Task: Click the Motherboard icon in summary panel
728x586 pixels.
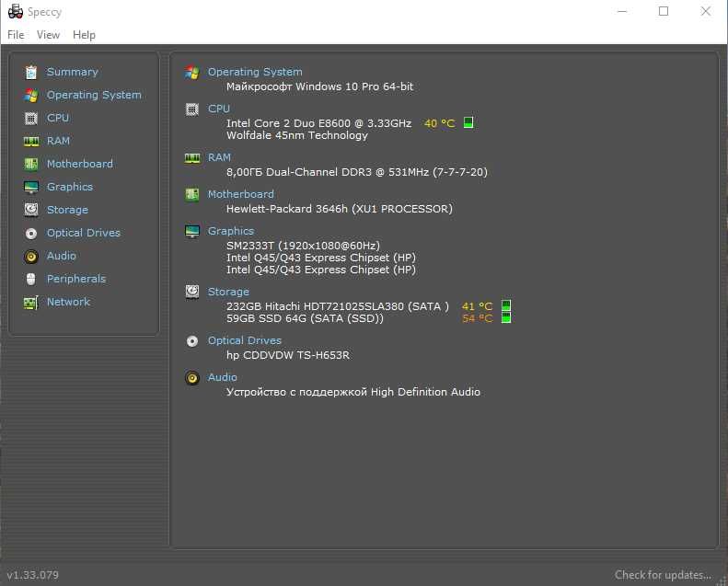Action: [x=192, y=194]
